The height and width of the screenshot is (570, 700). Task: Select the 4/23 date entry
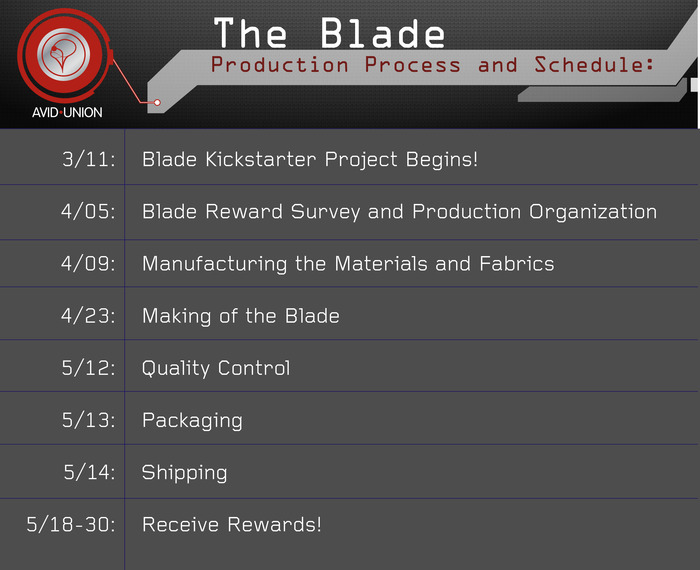click(x=88, y=316)
